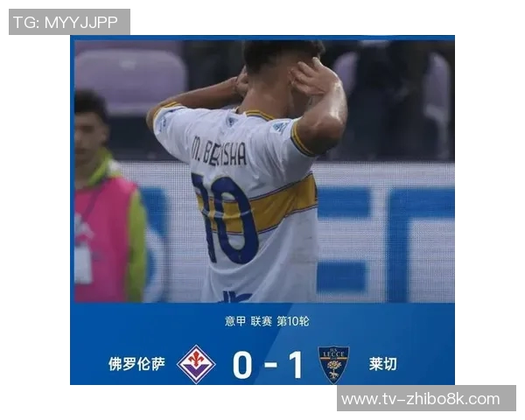Click the badge on the collar back
The height and width of the screenshot is (420, 525).
(230, 121)
